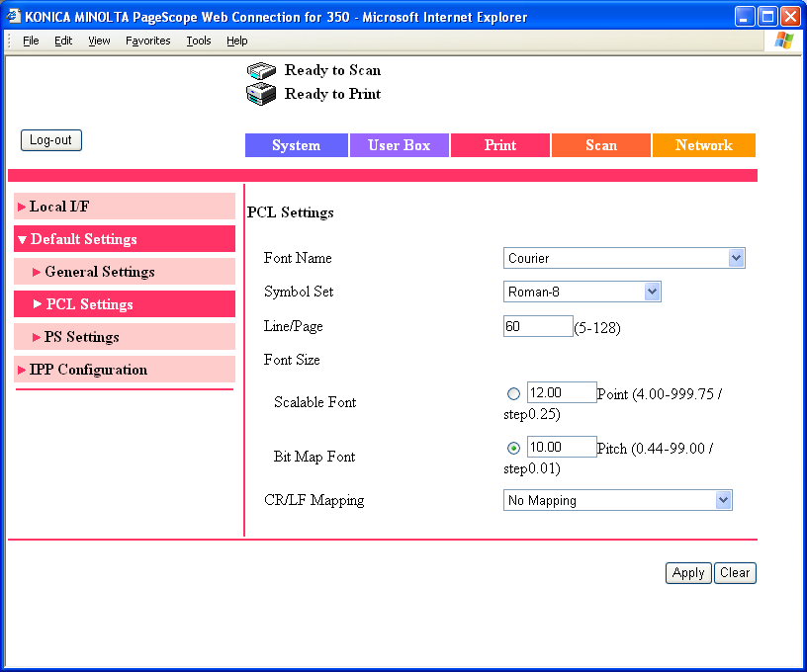Close the Internet Explorer window
Screen dimensions: 807x672
pos(790,17)
